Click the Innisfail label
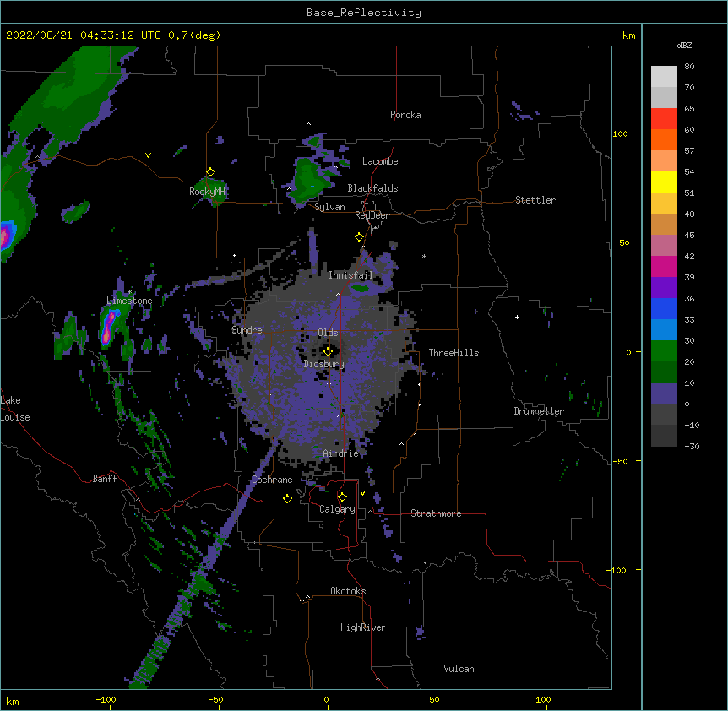This screenshot has width=728, height=711. (x=350, y=275)
